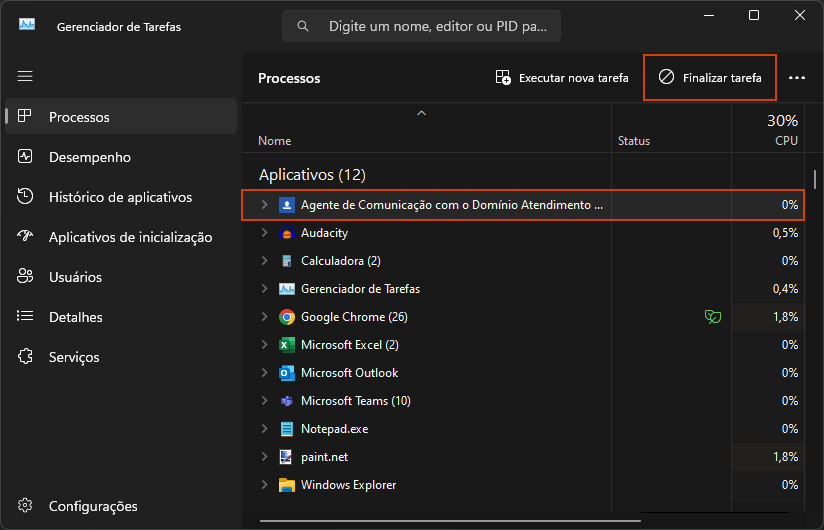Screen dimensions: 824x530
Task: Open Histórico de aplicativos page
Action: [121, 197]
